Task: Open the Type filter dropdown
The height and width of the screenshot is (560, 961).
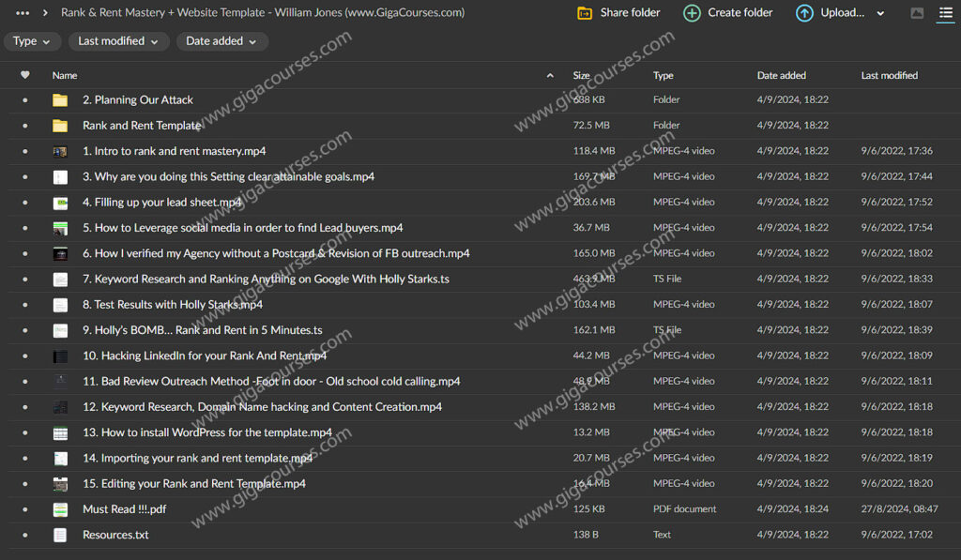Action: click(33, 41)
